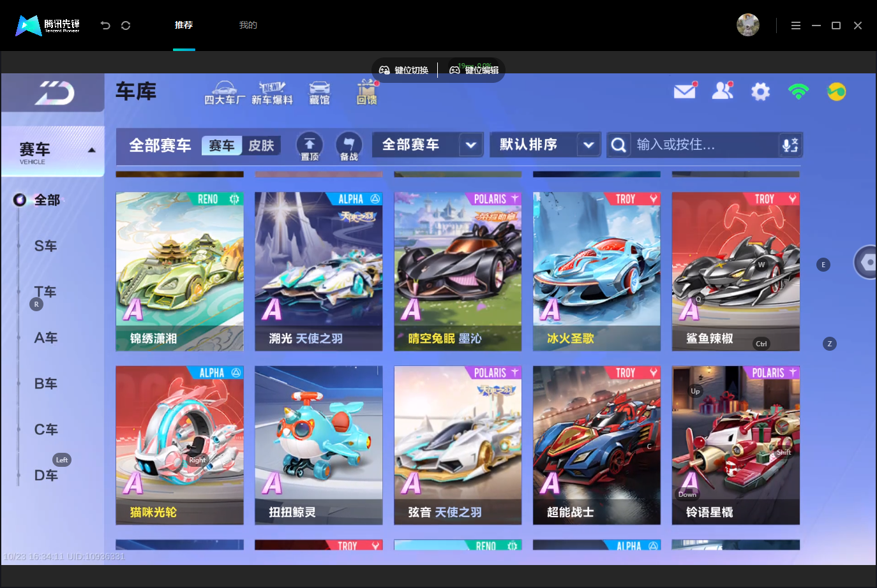
Task: Select the 锦绣潇湘 car card
Action: point(179,272)
